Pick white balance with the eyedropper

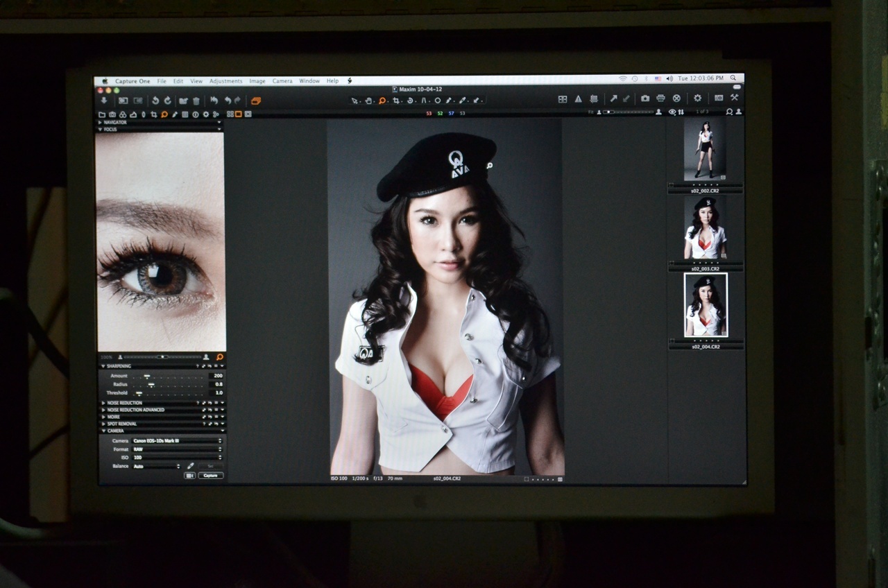tap(190, 466)
